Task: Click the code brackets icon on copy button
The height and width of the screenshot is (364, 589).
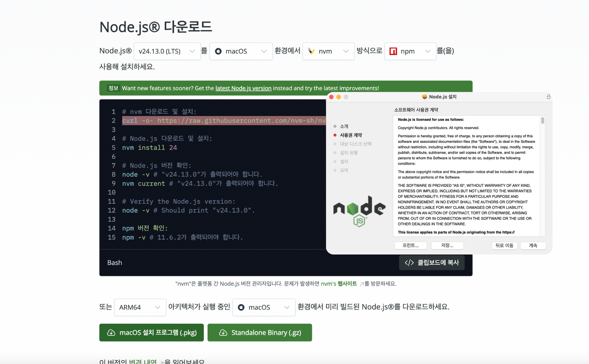Action: (x=409, y=262)
